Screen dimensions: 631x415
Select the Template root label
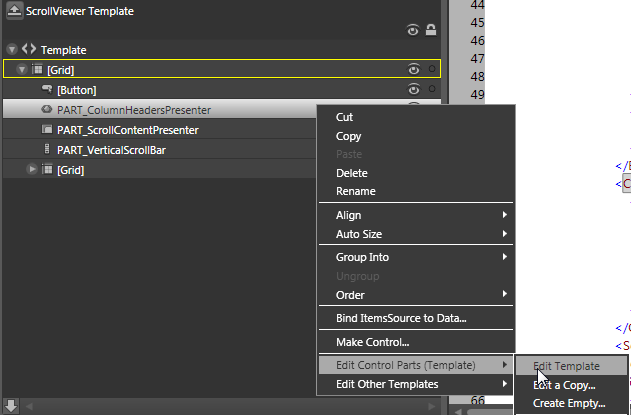pos(64,50)
